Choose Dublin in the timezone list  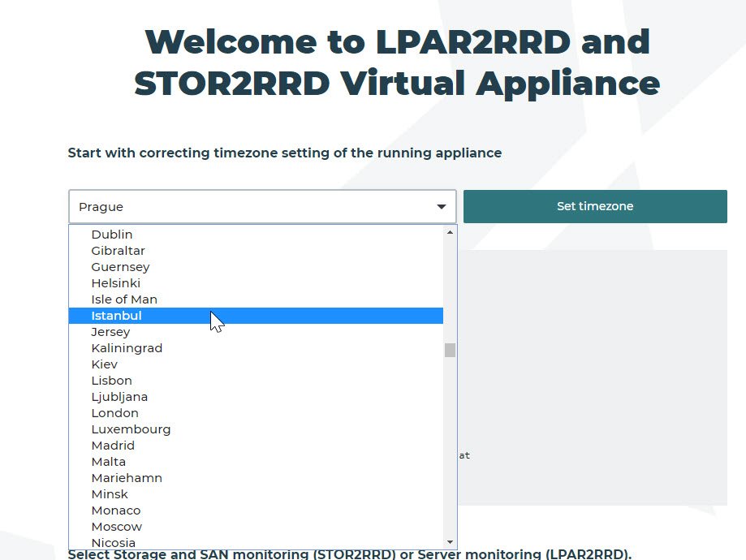coord(112,235)
